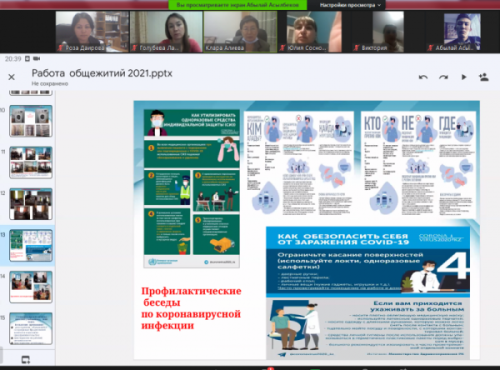Click the square icon next to 20:39

27,59
